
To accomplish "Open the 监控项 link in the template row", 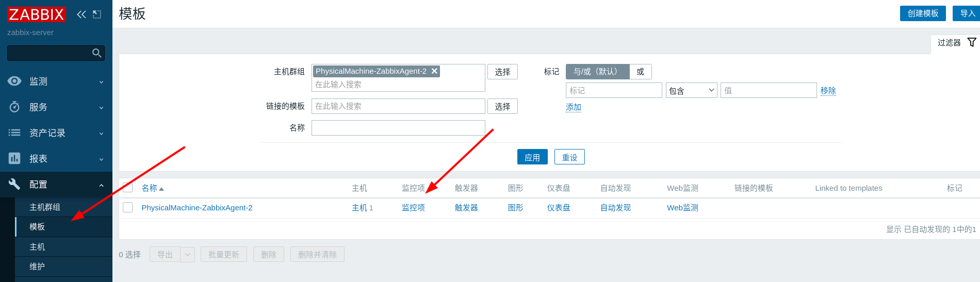I will coord(414,208).
